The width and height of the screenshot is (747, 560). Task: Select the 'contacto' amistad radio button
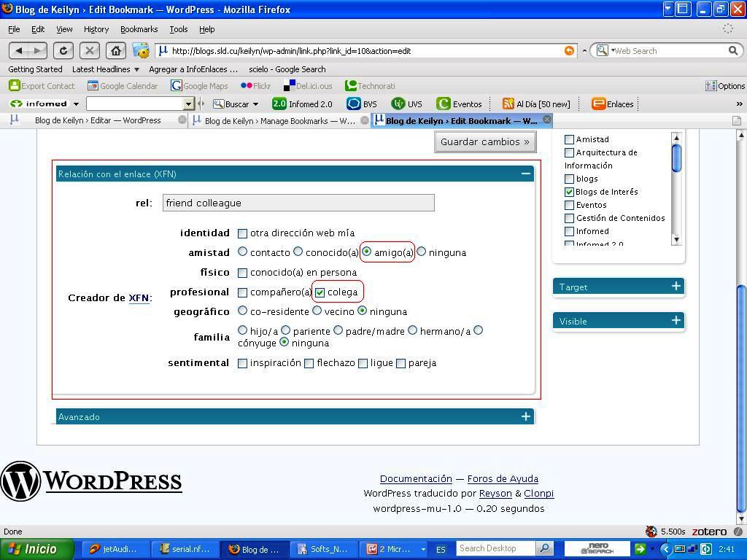click(x=243, y=252)
